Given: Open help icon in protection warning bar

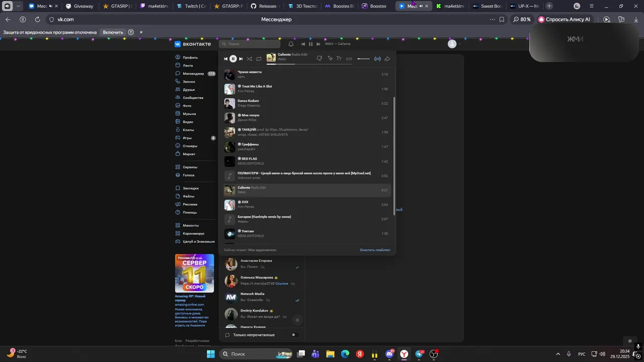Looking at the screenshot, I should click(x=131, y=32).
